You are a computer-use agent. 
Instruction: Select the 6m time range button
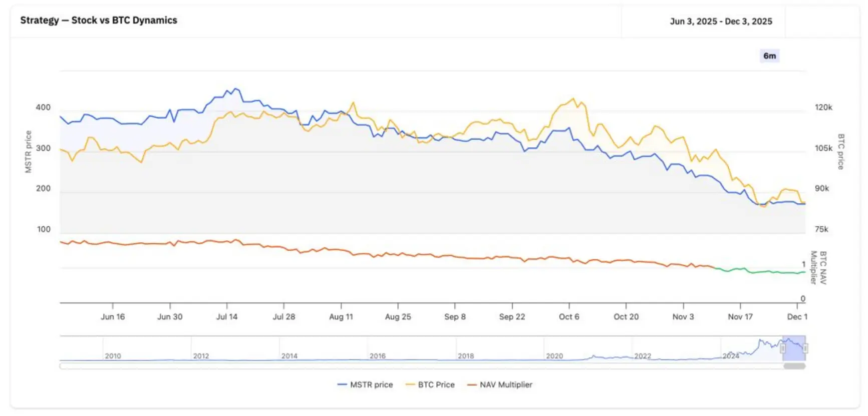pyautogui.click(x=769, y=56)
